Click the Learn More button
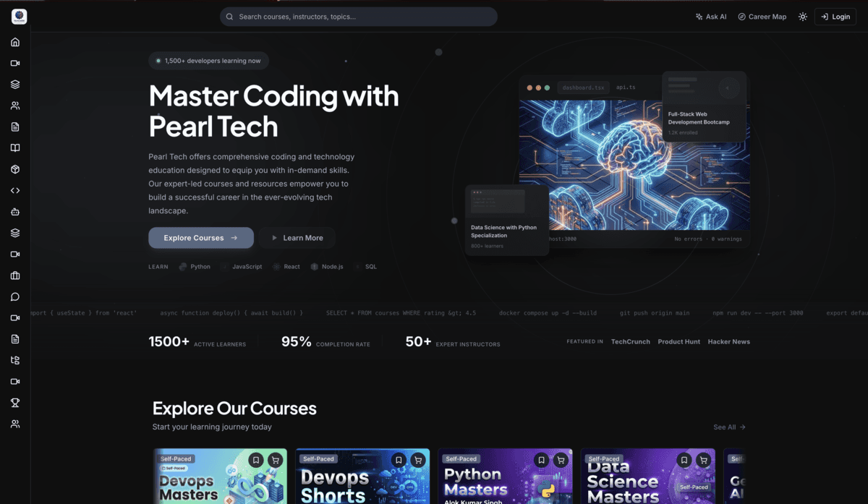This screenshot has width=868, height=504. pyautogui.click(x=297, y=237)
